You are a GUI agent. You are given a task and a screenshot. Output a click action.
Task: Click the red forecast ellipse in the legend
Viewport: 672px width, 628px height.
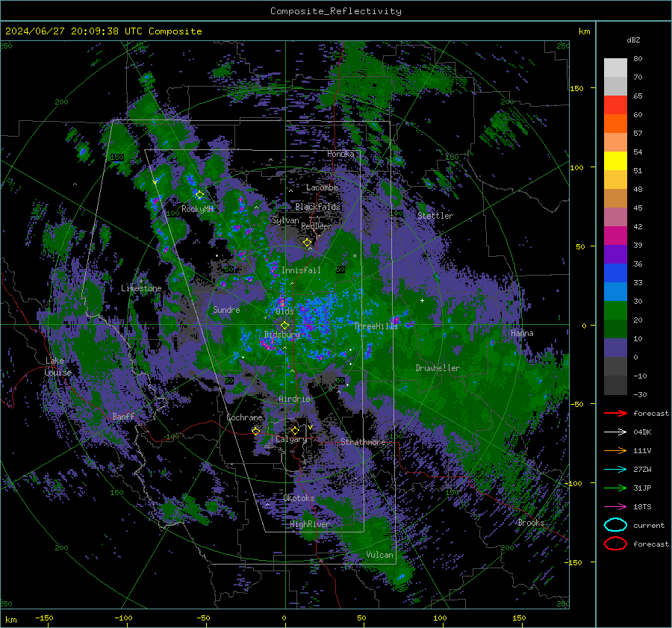(615, 544)
